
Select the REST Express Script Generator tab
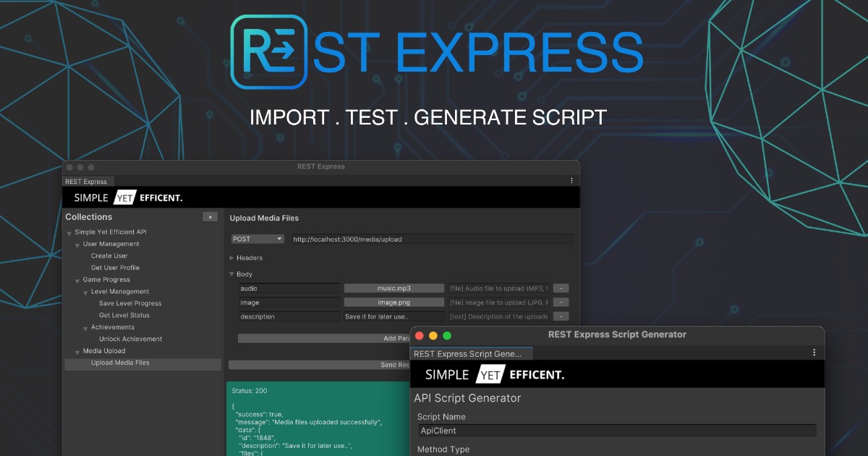471,353
